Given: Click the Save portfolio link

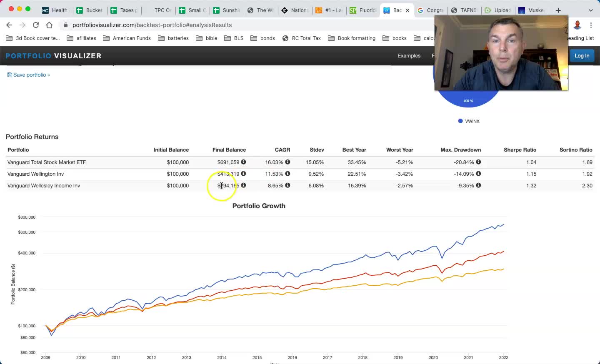Looking at the screenshot, I should point(29,75).
